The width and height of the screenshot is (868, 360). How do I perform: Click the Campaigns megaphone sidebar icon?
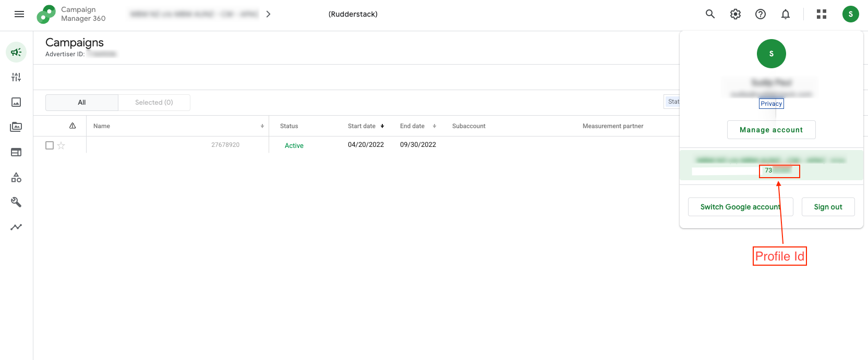pos(16,52)
